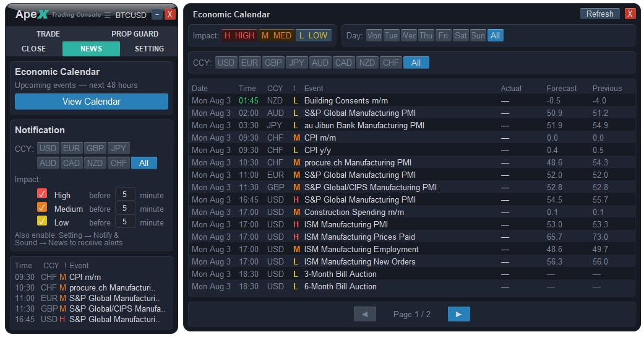This screenshot has width=644, height=337.
Task: Filter calendar by Sun day
Action: pyautogui.click(x=478, y=35)
